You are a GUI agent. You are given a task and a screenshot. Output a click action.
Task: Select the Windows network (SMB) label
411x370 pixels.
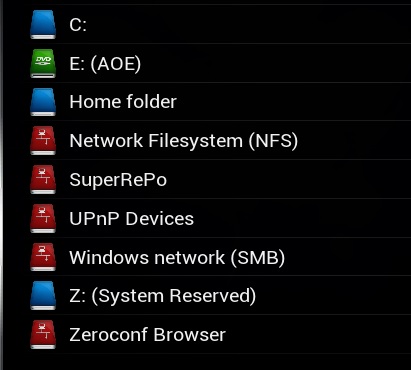click(x=177, y=258)
